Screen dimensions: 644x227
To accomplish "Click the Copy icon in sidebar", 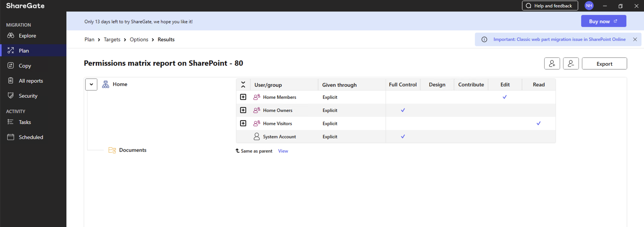I will tap(11, 65).
